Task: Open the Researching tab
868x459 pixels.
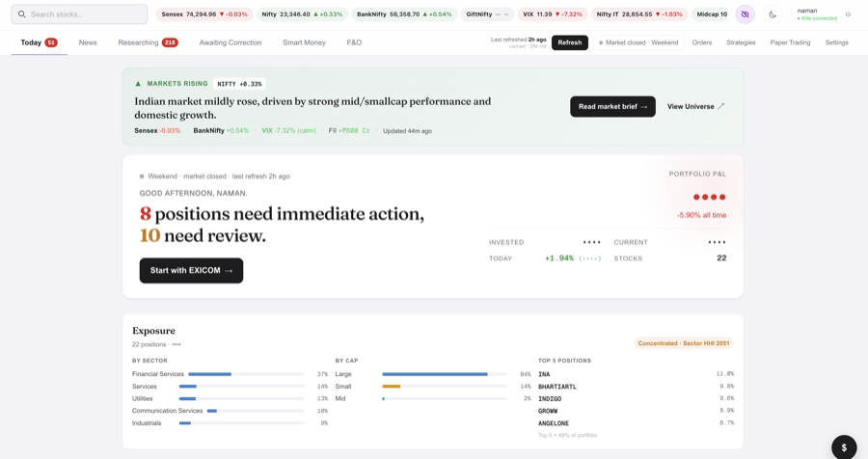Action: coord(148,42)
